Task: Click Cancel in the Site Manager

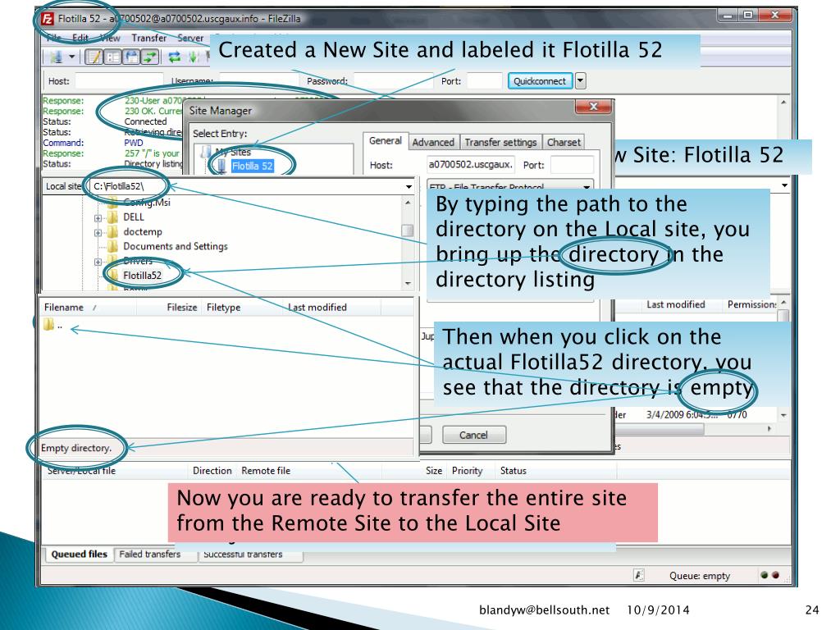Action: pyautogui.click(x=473, y=435)
